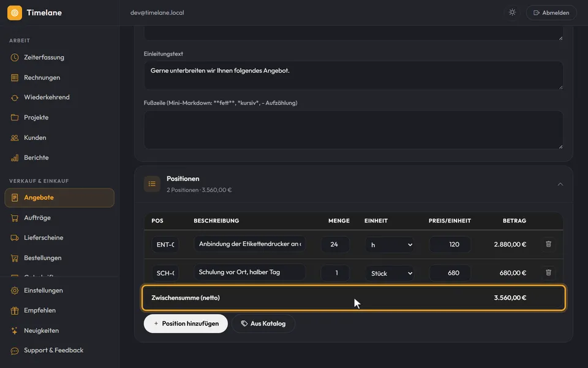
Task: Select Angebote in the sidebar
Action: point(59,197)
